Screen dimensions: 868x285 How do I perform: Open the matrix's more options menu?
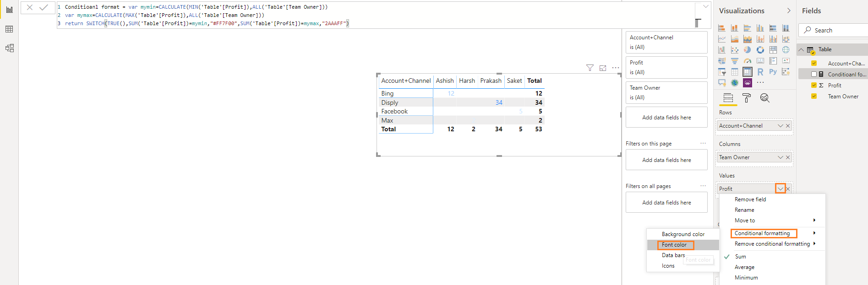click(616, 68)
